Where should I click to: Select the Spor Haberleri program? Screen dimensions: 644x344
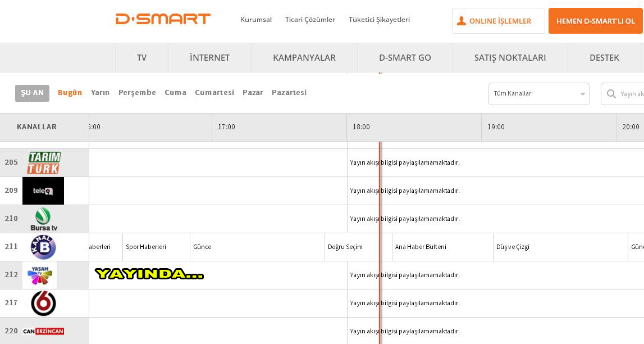pos(156,247)
